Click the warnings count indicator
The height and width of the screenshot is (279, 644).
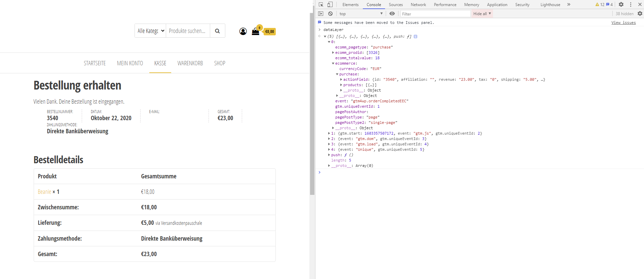[600, 4]
